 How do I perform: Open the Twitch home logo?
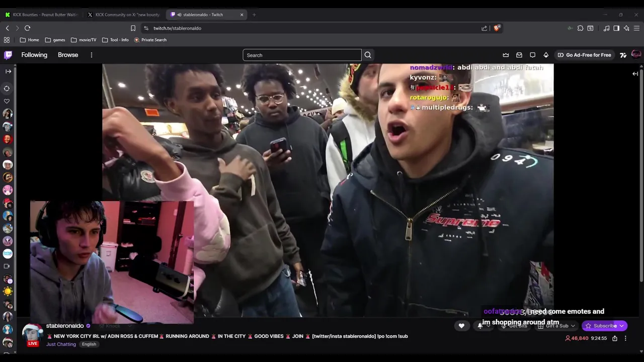[x=8, y=55]
